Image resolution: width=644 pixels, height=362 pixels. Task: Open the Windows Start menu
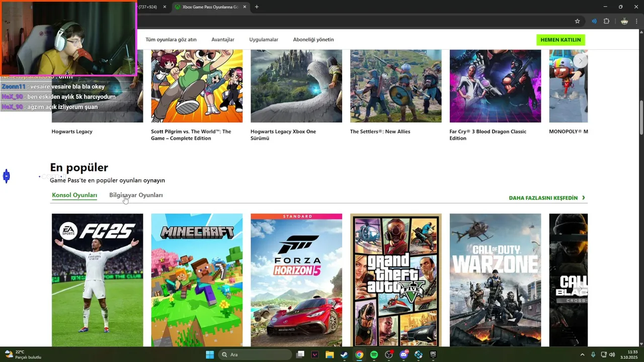point(210,354)
